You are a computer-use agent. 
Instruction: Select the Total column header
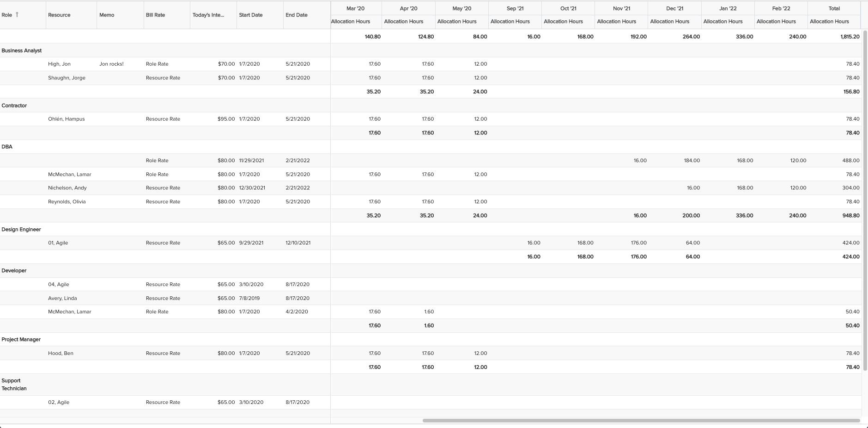tap(834, 8)
